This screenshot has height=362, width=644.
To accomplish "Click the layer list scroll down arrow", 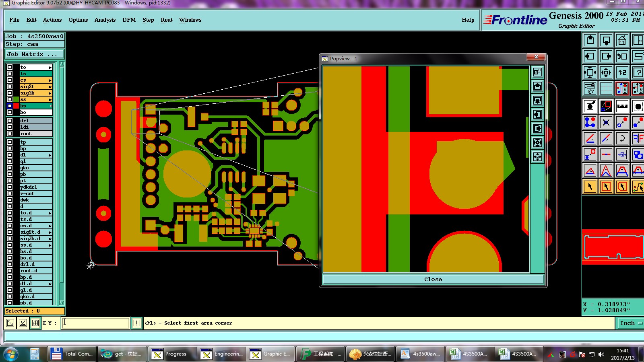I will pos(62,302).
